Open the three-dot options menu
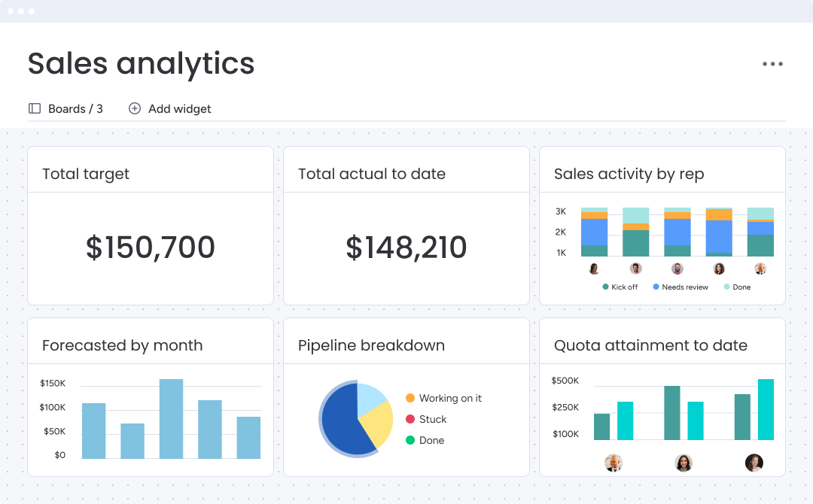 [x=772, y=64]
